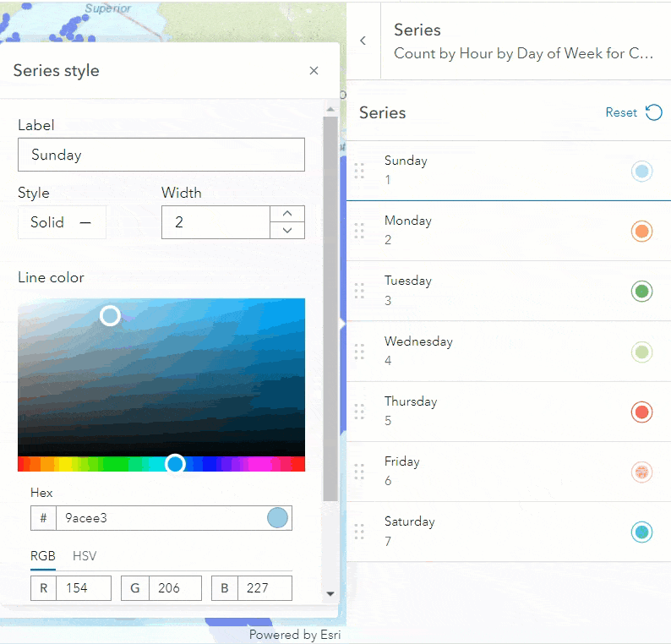Select the Saturday series row label
The width and height of the screenshot is (671, 644).
(x=410, y=521)
